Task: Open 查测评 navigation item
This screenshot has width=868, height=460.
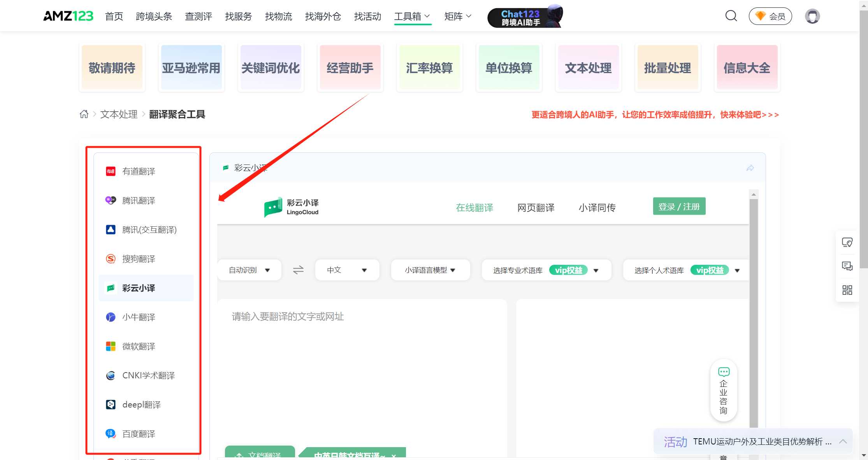Action: (x=199, y=16)
